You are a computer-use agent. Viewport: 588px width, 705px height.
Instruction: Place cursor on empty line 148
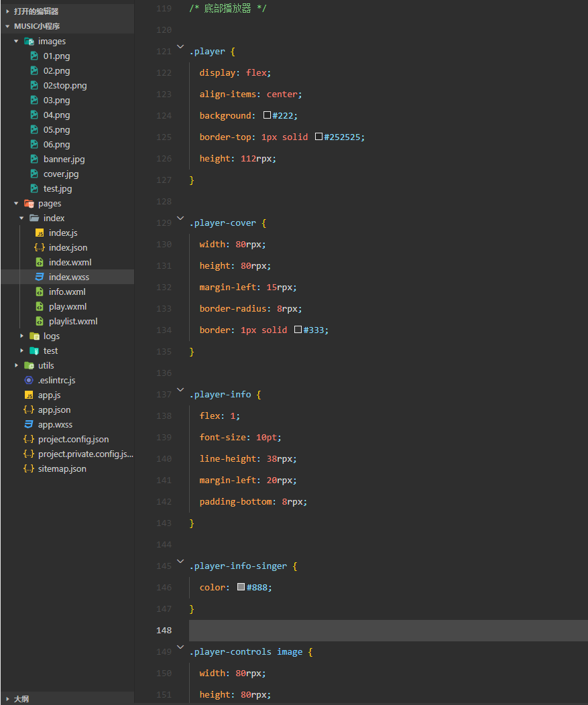(388, 631)
